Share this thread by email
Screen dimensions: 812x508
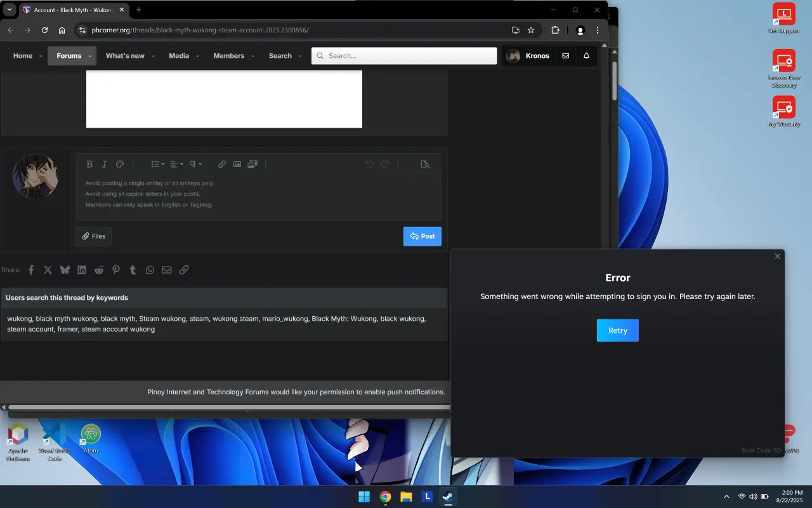tap(167, 270)
